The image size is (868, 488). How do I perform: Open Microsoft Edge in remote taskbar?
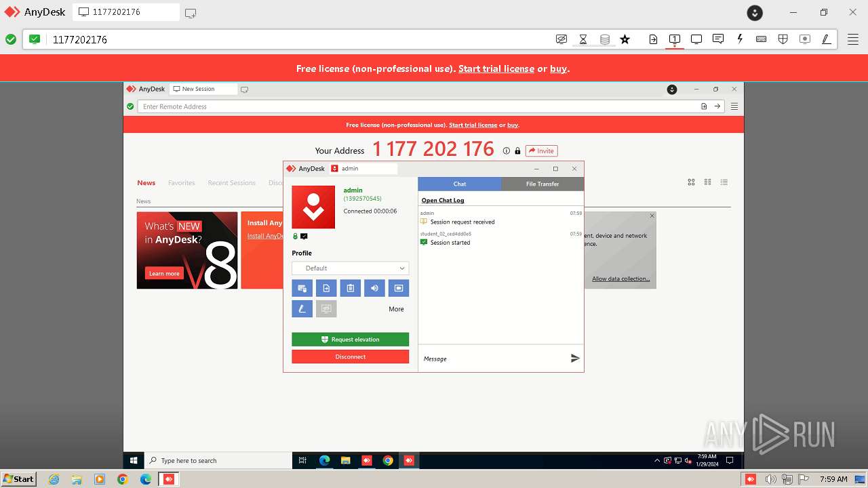[324, 461]
